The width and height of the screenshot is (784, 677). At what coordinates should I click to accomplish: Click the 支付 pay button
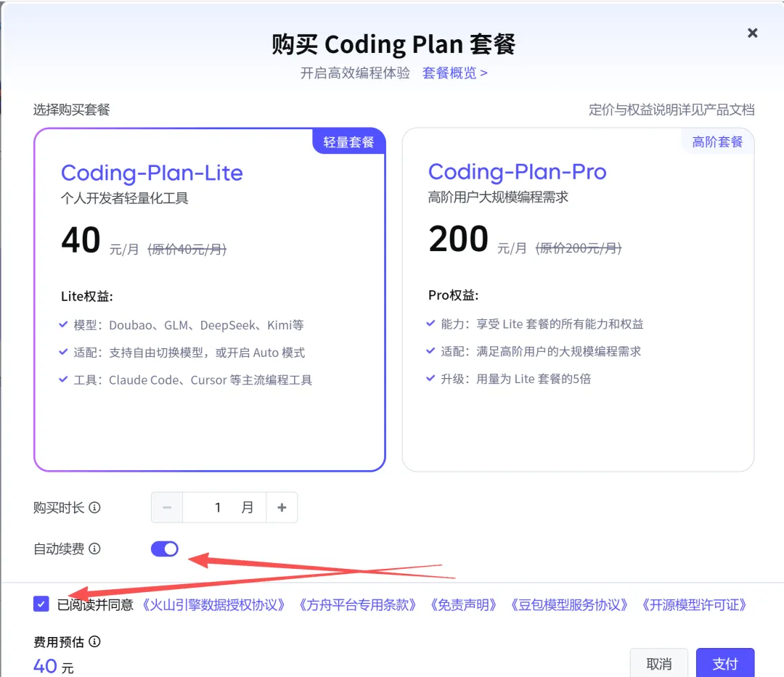[x=725, y=663]
